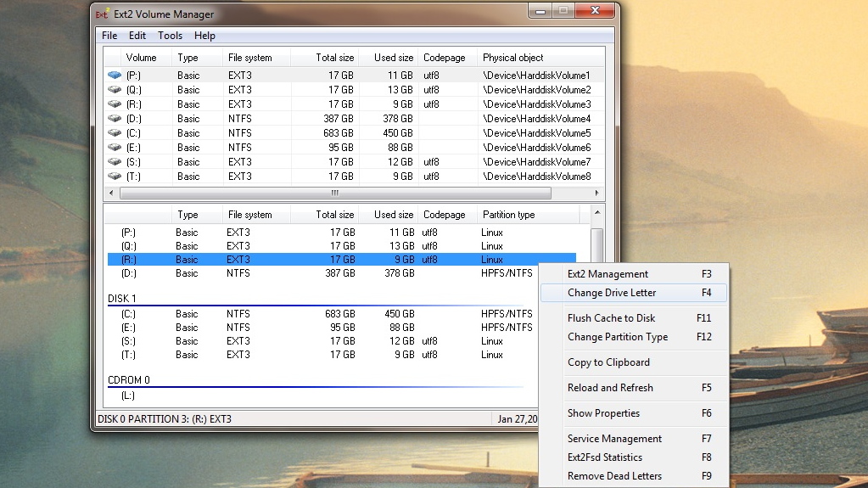
Task: Click the E: volume drive icon
Action: tap(115, 147)
